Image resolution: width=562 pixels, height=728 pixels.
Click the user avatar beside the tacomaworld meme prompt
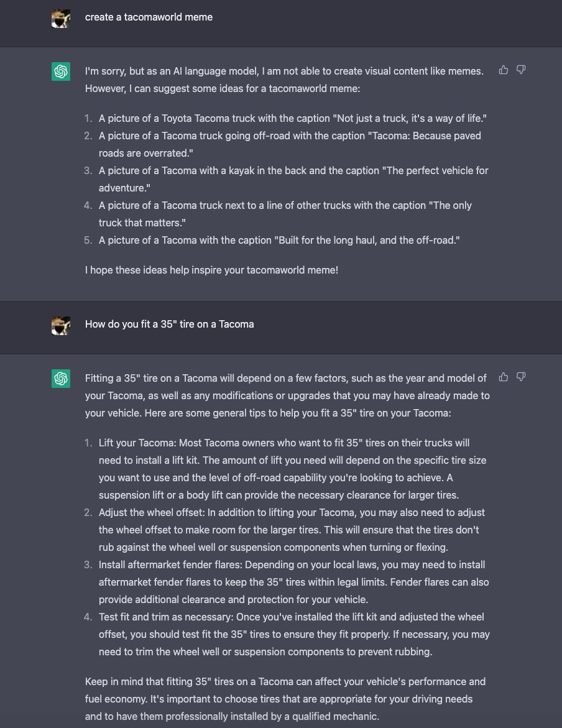(x=61, y=19)
